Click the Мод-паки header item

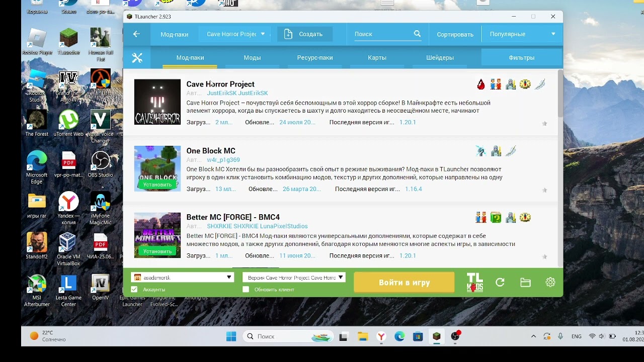[x=174, y=34]
